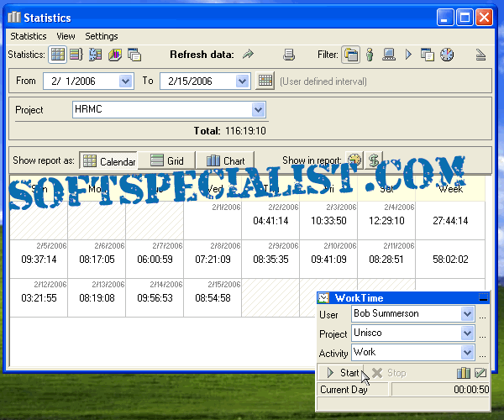The image size is (504, 420).
Task: Toggle the money display in report
Action: point(373,160)
